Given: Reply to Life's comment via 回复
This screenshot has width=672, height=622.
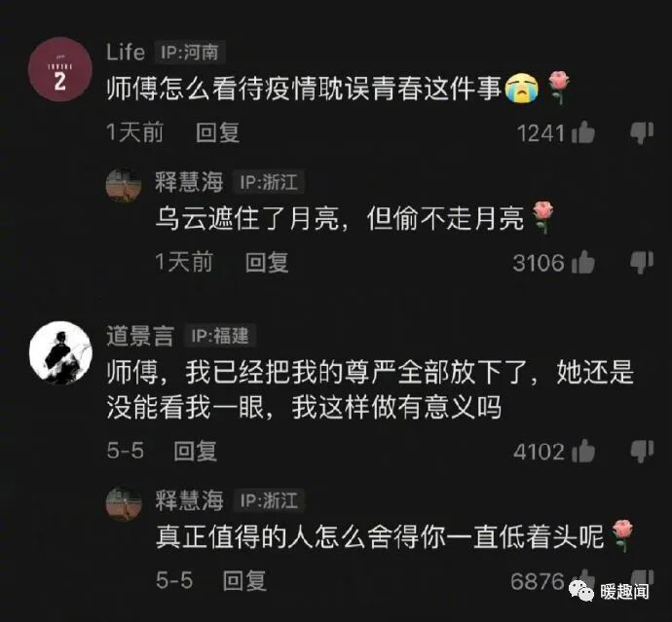Looking at the screenshot, I should pyautogui.click(x=217, y=132).
